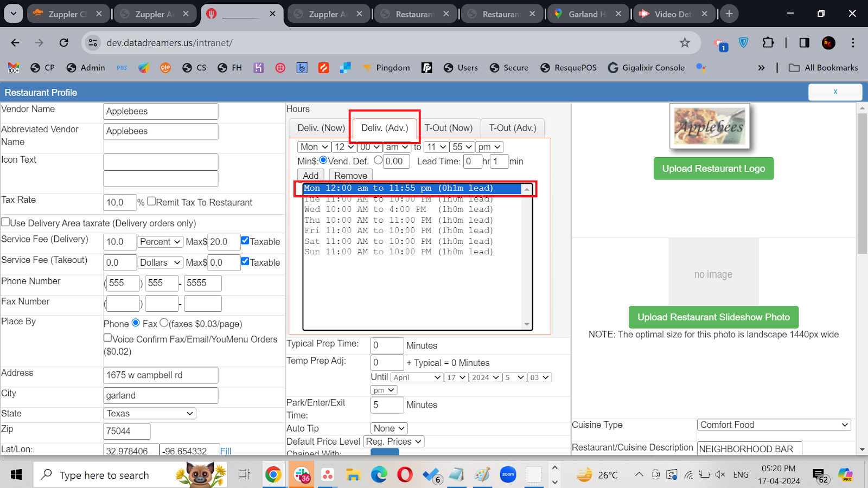Close Restaurant Profile with x button
The height and width of the screenshot is (488, 868).
pyautogui.click(x=835, y=92)
